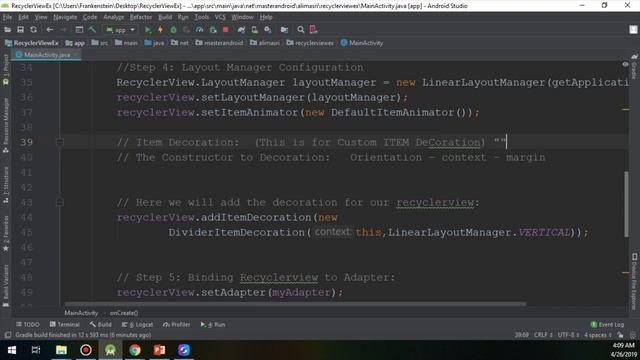
Task: Open the bottom Build tool window
Action: tap(100, 324)
